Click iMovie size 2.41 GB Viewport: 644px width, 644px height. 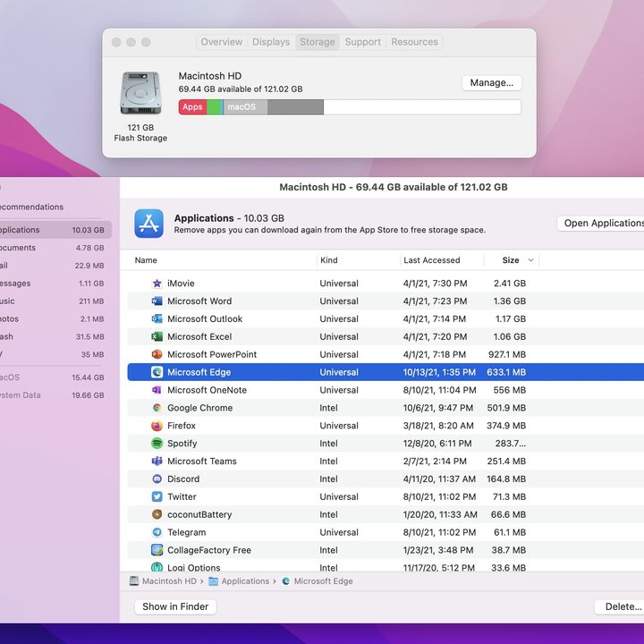pyautogui.click(x=510, y=284)
